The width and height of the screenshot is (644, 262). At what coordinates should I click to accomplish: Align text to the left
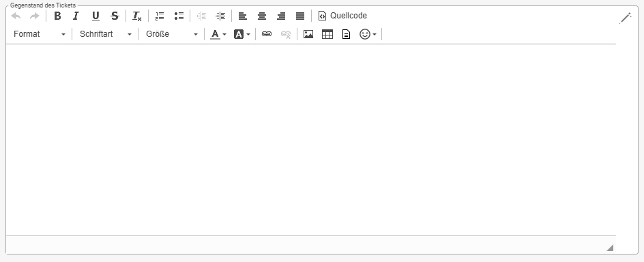pos(243,16)
